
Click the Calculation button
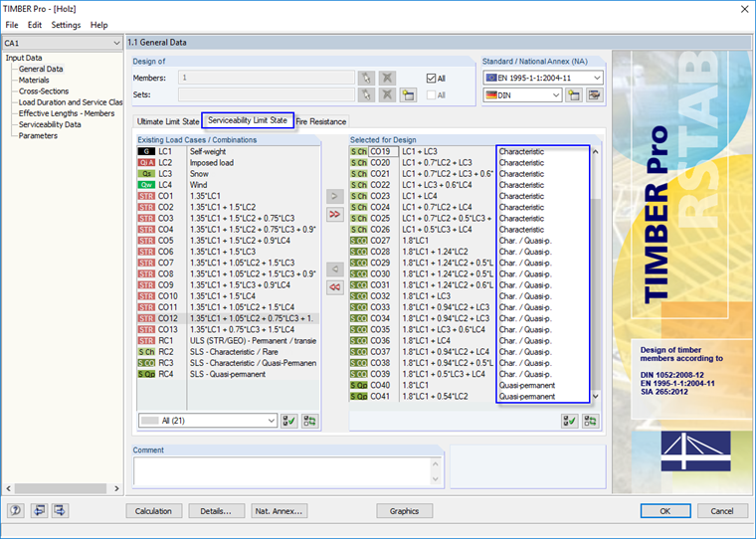(154, 511)
